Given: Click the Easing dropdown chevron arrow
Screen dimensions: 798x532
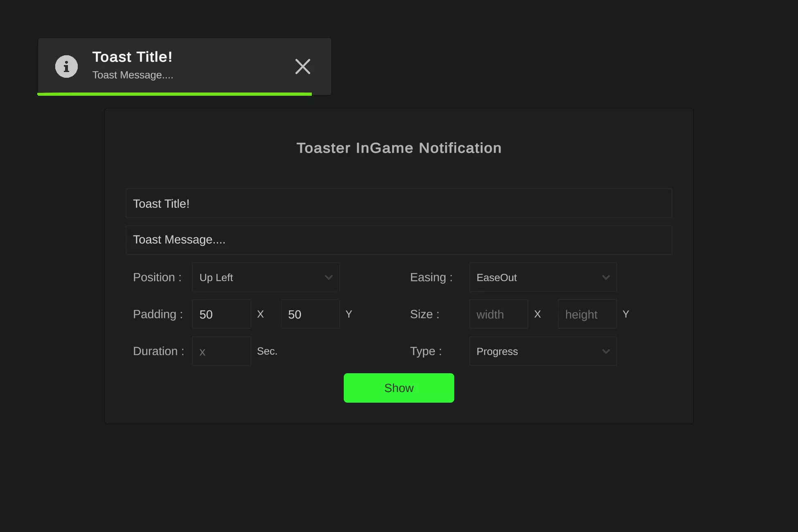Looking at the screenshot, I should [x=606, y=277].
